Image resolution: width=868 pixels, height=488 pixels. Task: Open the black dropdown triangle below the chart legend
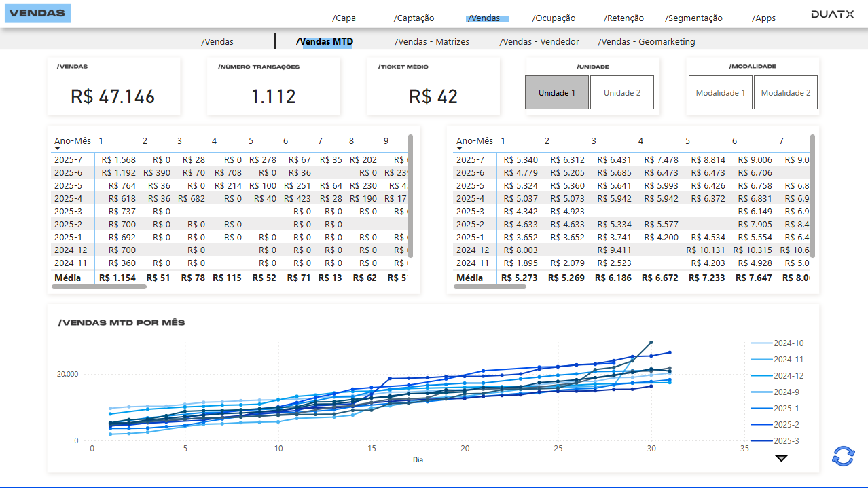click(780, 459)
